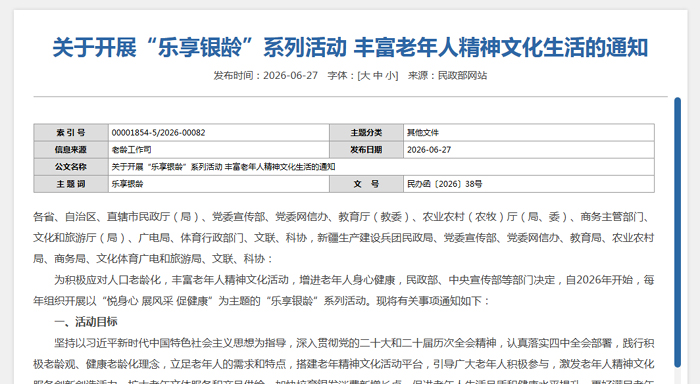Screen dimensions: 700x384
Task: Click heading 一、活动目标
Action: [86, 322]
